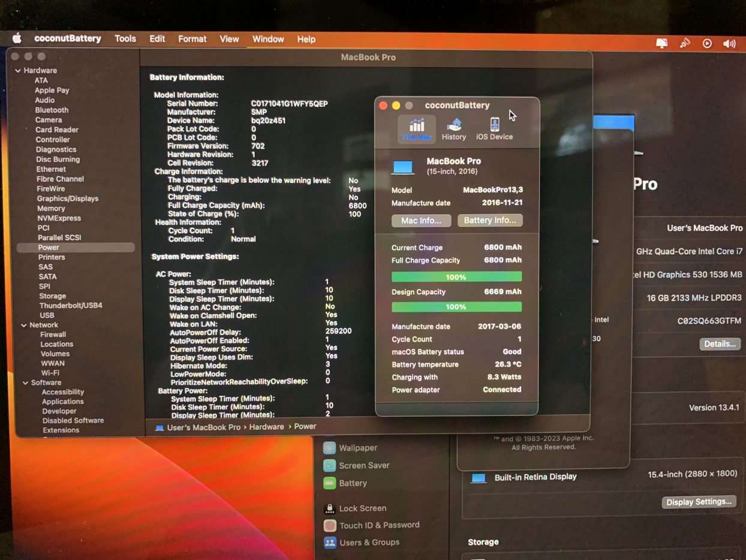
Task: Click the Full Charge Capacity value 6800
Action: (357, 206)
